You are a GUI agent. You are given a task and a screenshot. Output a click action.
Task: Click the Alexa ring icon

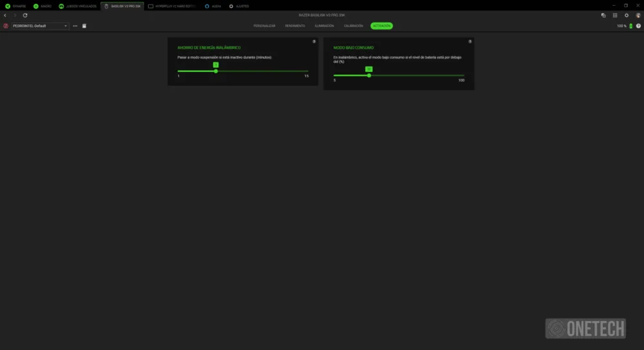click(x=207, y=6)
